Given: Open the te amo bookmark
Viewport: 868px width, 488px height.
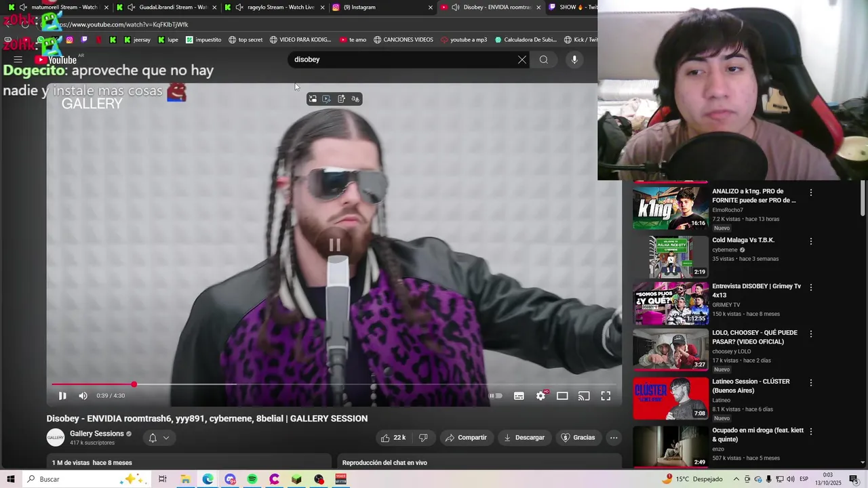Looking at the screenshot, I should (353, 39).
